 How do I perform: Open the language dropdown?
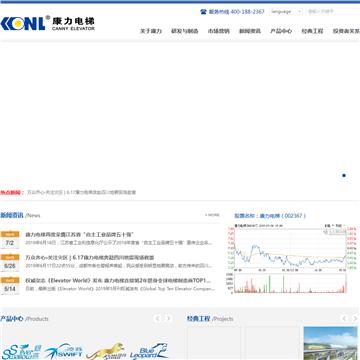(x=286, y=12)
